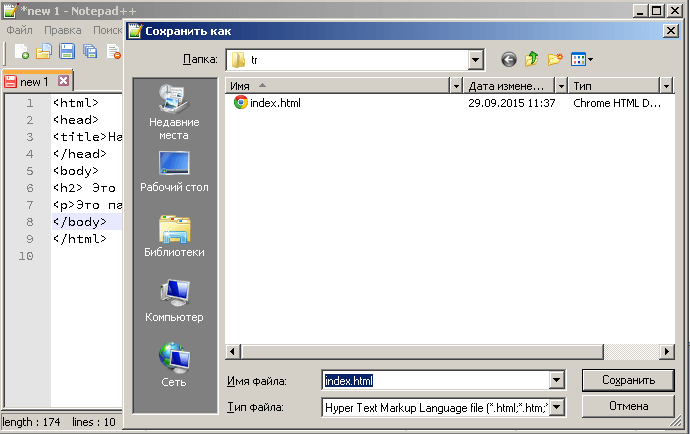Go to Desktop (Рабочий стол) location

[173, 172]
